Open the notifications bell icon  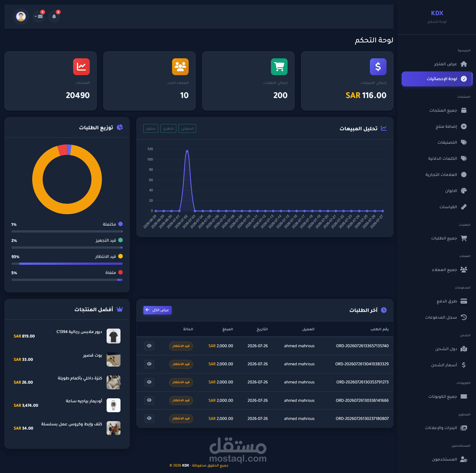[54, 17]
